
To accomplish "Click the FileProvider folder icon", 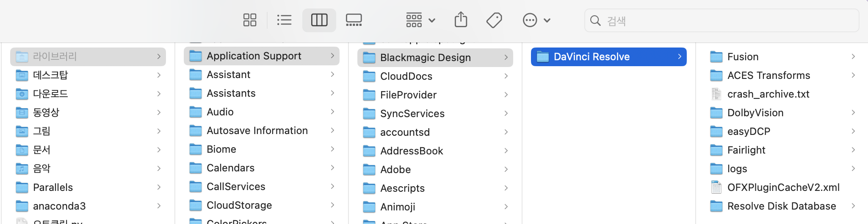I will tap(369, 95).
